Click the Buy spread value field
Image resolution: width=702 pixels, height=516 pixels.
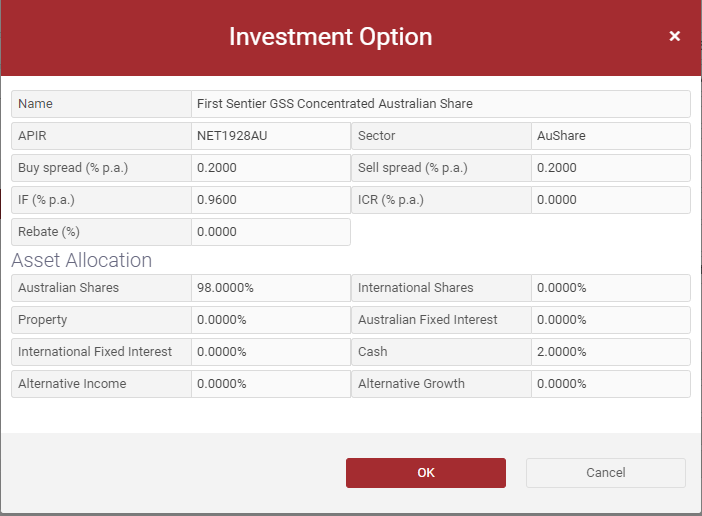[271, 168]
